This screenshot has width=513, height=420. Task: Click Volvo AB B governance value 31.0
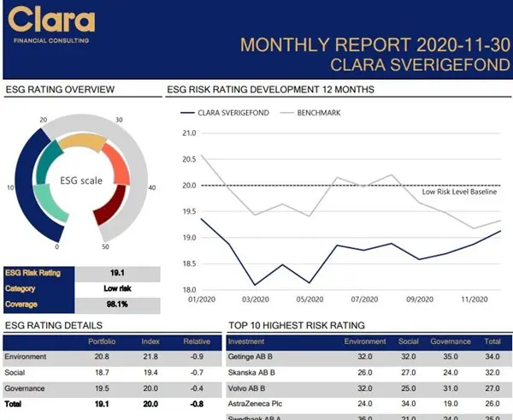(451, 388)
